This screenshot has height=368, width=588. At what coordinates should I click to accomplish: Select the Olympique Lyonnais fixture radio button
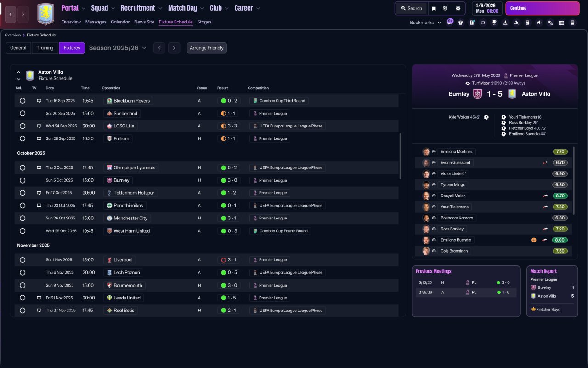(x=23, y=168)
